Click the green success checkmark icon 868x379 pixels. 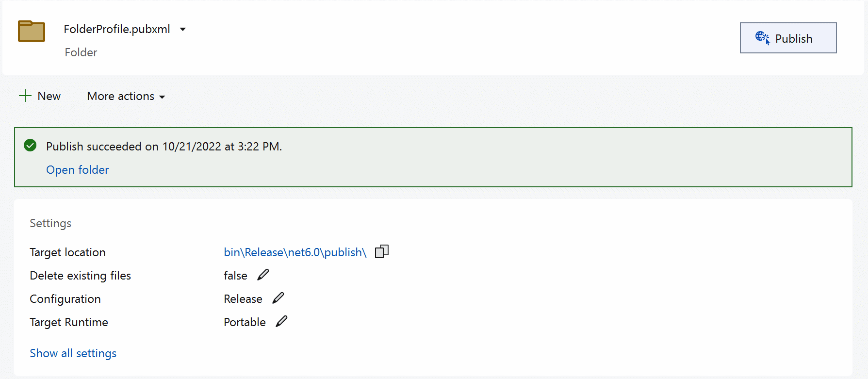point(30,145)
